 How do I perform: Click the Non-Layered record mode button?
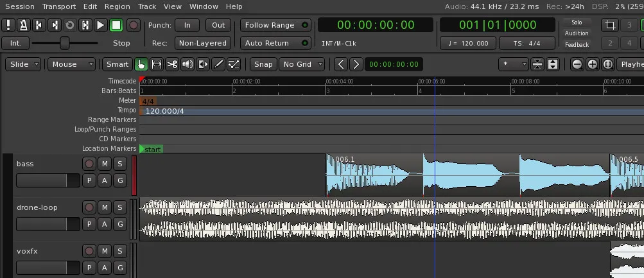pos(202,43)
